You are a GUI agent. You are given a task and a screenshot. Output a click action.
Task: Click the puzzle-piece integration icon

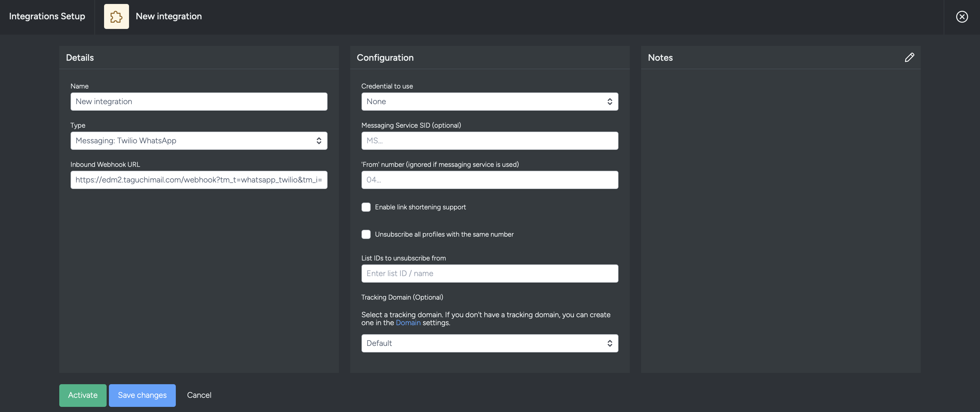(117, 16)
